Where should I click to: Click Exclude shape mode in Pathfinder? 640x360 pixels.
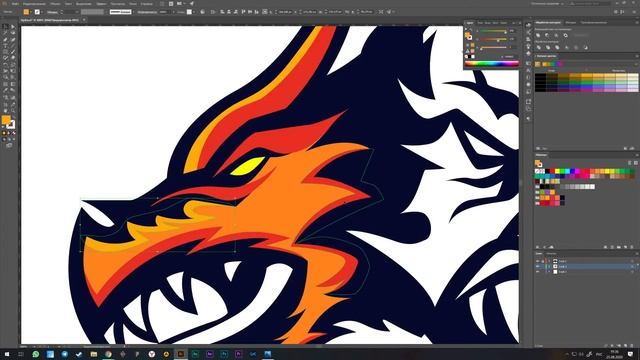coord(565,36)
